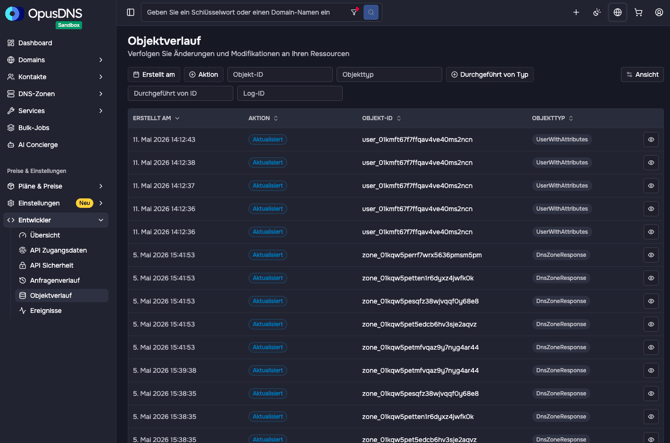The width and height of the screenshot is (670, 443).
Task: View details of 11. Mai 14:12:37 entry
Action: 651,186
